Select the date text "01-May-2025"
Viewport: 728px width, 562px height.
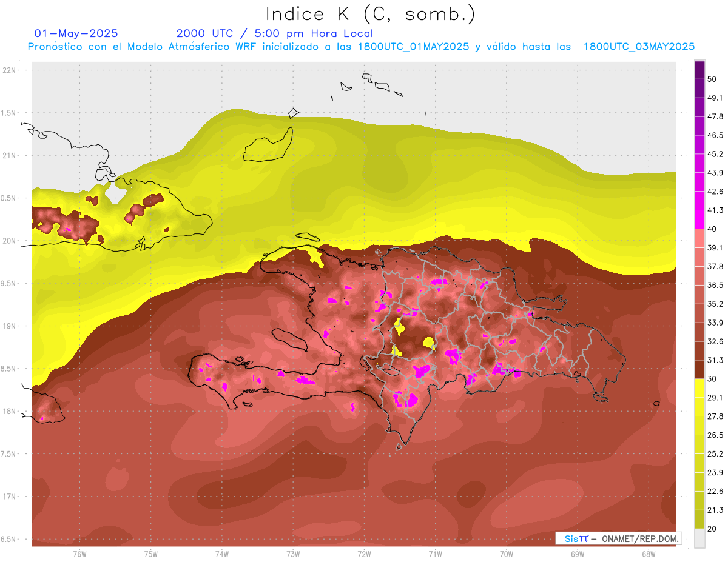(76, 33)
